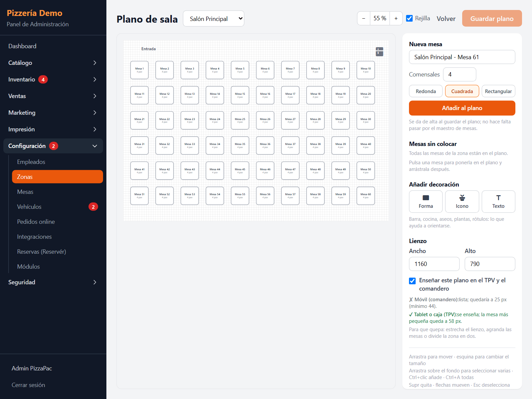Open the Salón Principal zone dropdown
The image size is (532, 399).
(213, 19)
